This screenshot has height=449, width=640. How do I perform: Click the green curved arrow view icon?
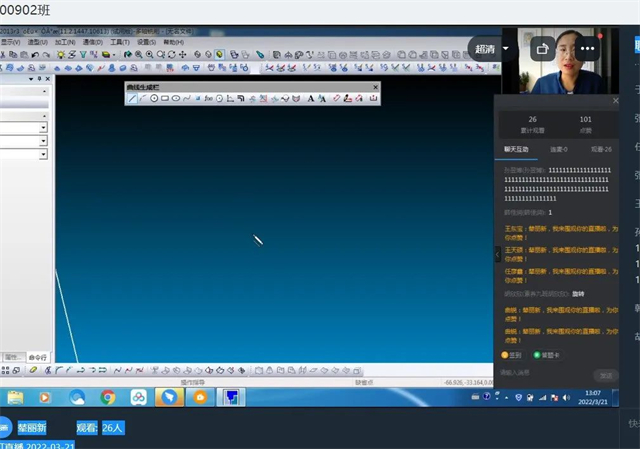pos(128,54)
